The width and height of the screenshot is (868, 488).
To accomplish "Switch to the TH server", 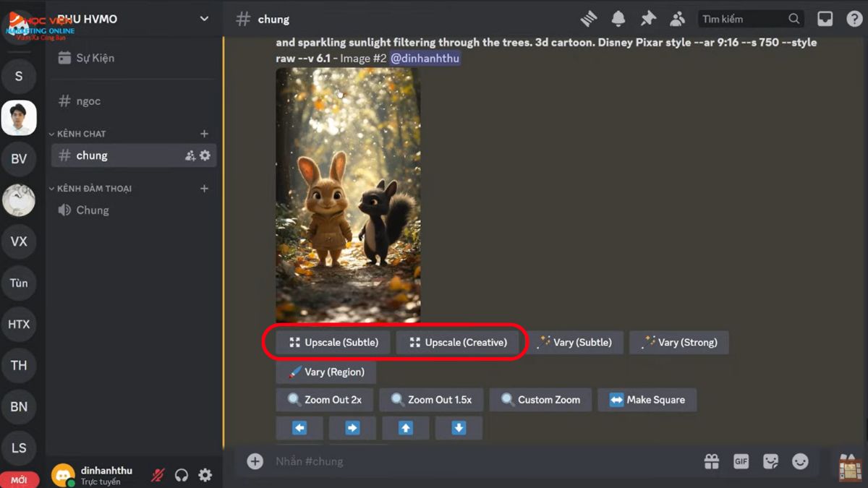I will point(19,365).
